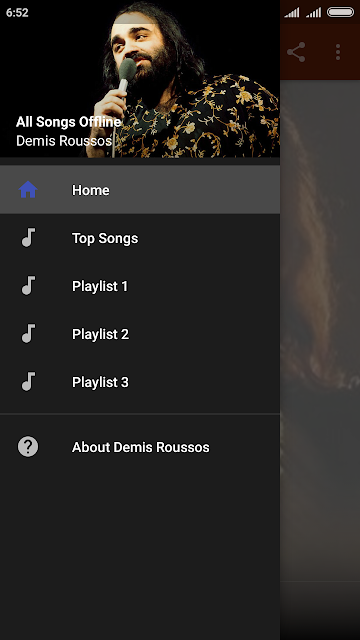Open the three-dot overflow menu

(x=338, y=52)
